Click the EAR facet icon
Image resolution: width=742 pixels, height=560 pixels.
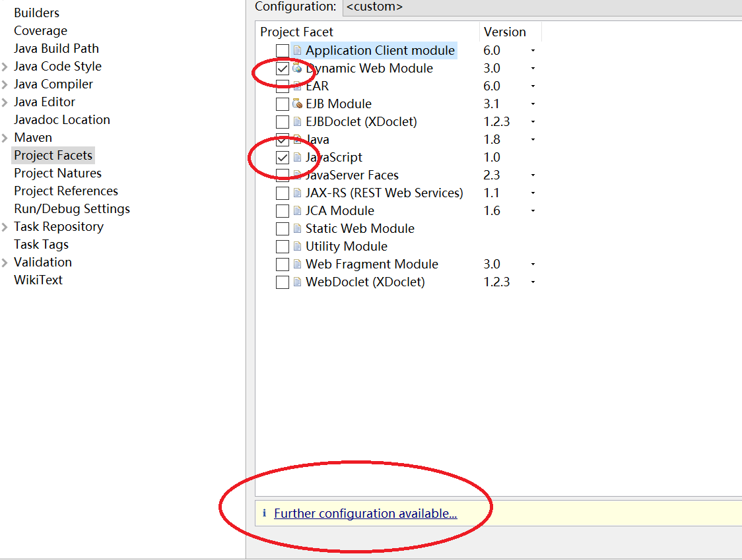pos(297,86)
